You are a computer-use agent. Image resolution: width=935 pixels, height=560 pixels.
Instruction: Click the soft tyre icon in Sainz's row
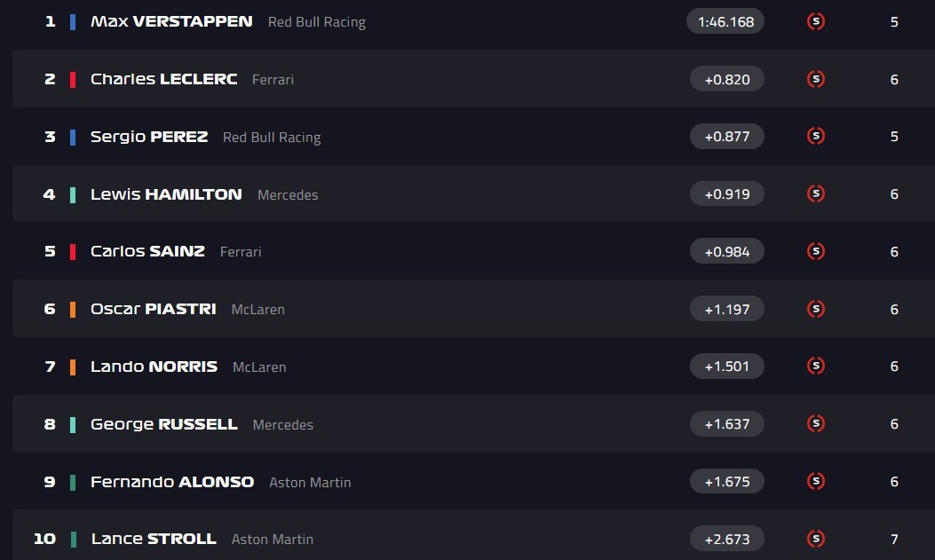coord(815,251)
